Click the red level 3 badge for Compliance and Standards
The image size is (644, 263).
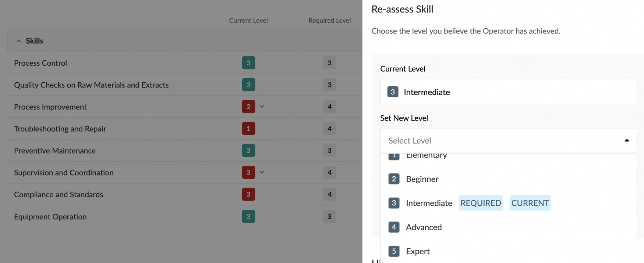[x=248, y=194]
